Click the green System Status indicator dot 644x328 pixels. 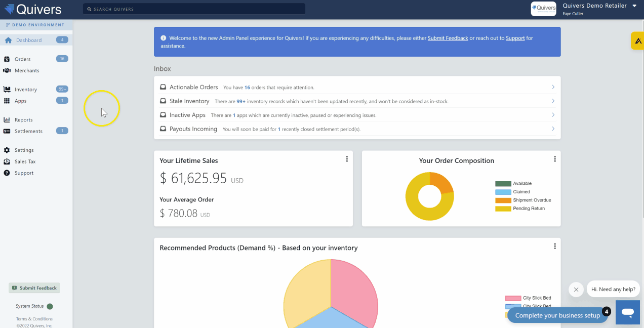click(x=50, y=306)
